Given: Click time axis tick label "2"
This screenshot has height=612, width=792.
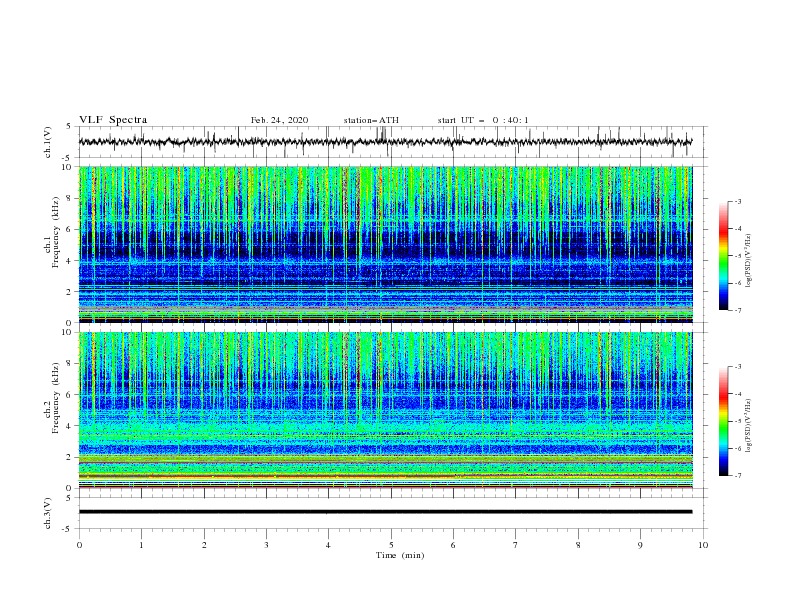Looking at the screenshot, I should [x=204, y=545].
